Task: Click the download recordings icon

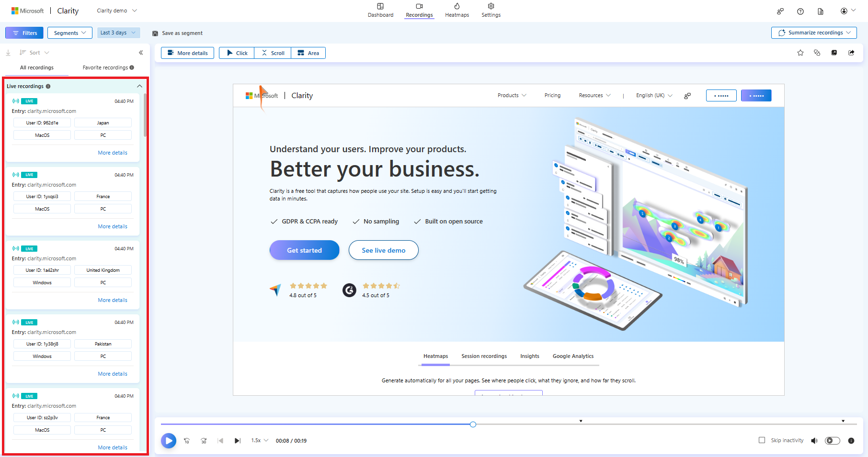Action: (8, 53)
